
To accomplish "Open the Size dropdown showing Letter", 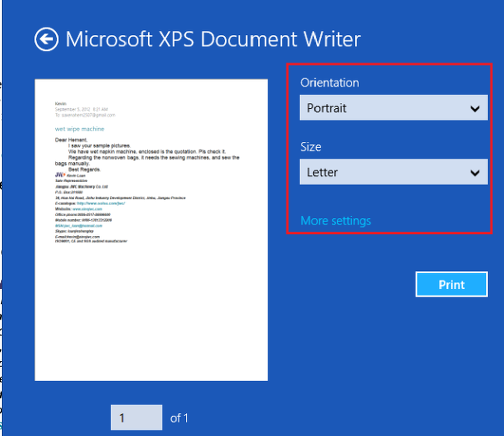I will point(393,172).
